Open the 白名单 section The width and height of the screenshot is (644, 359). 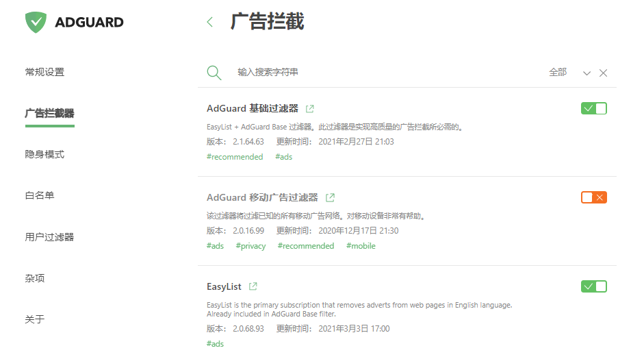click(x=40, y=195)
